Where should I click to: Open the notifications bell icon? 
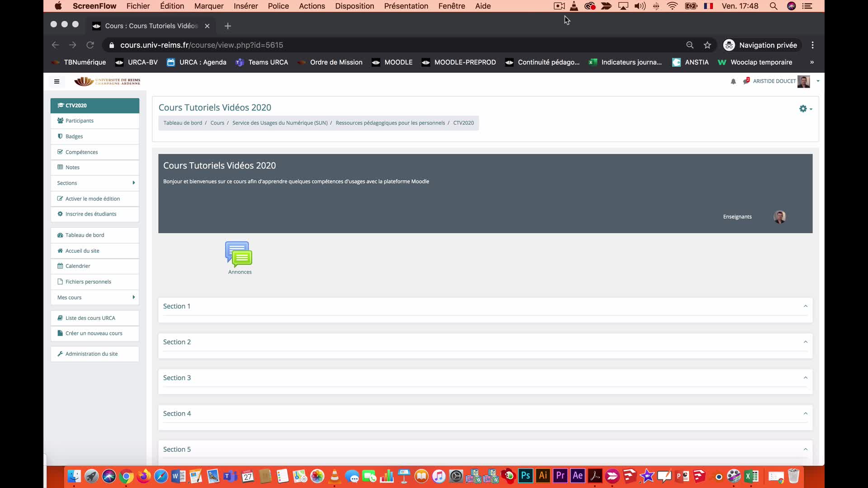(733, 81)
